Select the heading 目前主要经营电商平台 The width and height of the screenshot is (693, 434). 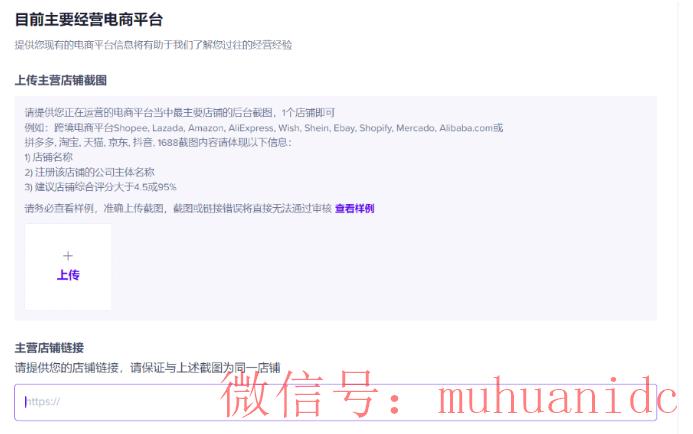pos(89,20)
